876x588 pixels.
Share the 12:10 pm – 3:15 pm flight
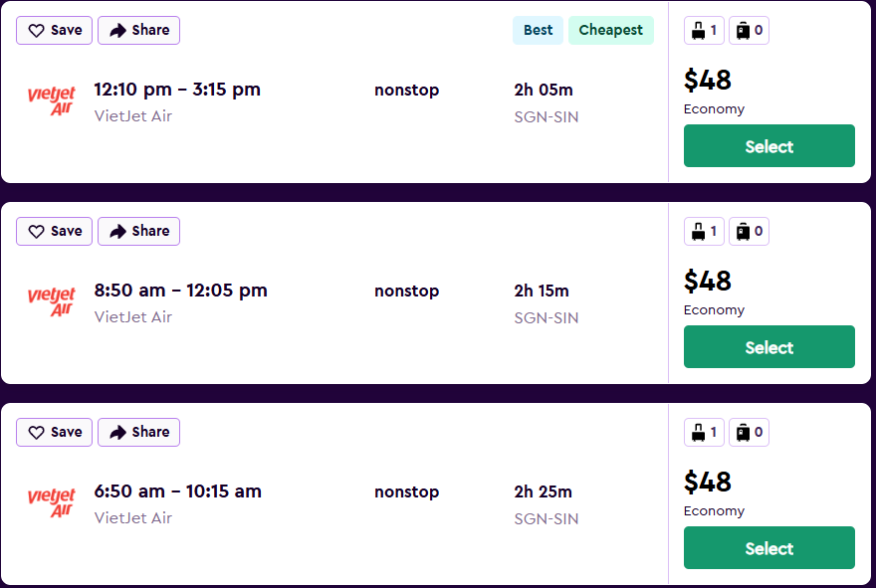[138, 31]
